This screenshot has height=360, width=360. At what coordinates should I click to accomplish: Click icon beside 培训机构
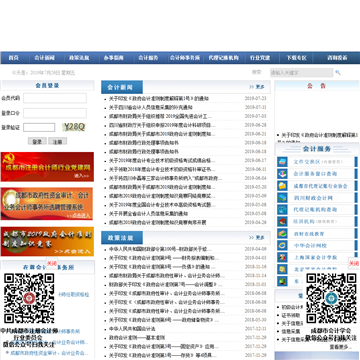click(x=282, y=222)
